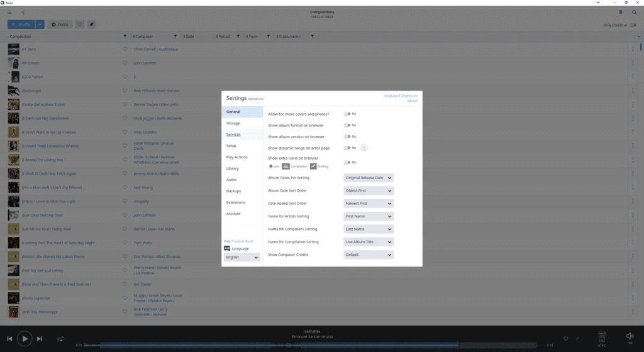Filter the Form column

click(x=268, y=36)
